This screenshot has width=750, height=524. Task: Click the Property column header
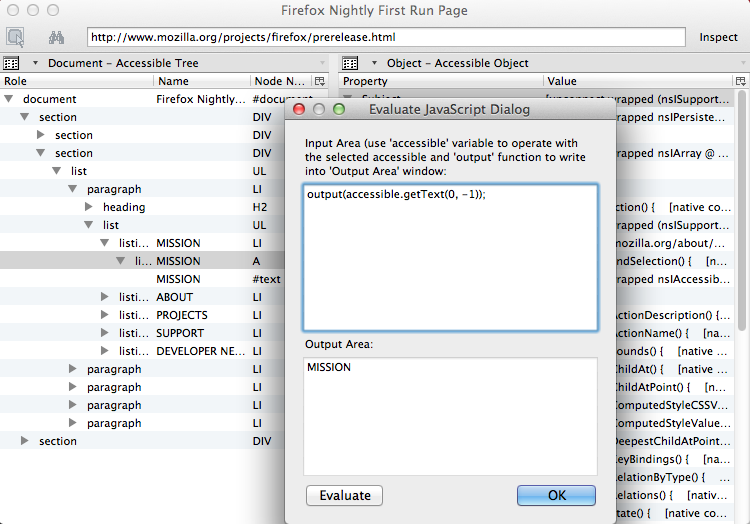point(441,81)
